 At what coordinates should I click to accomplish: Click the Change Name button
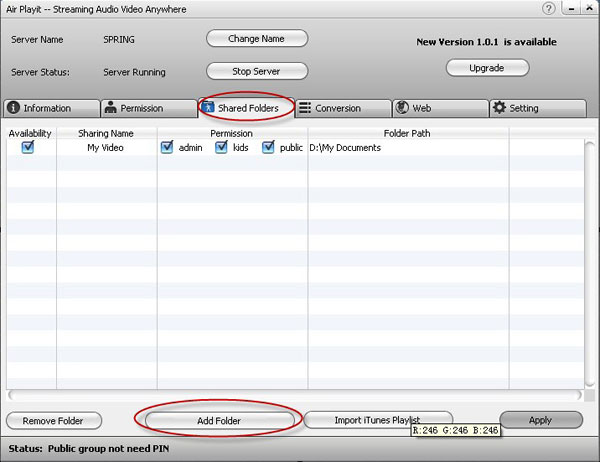point(257,39)
